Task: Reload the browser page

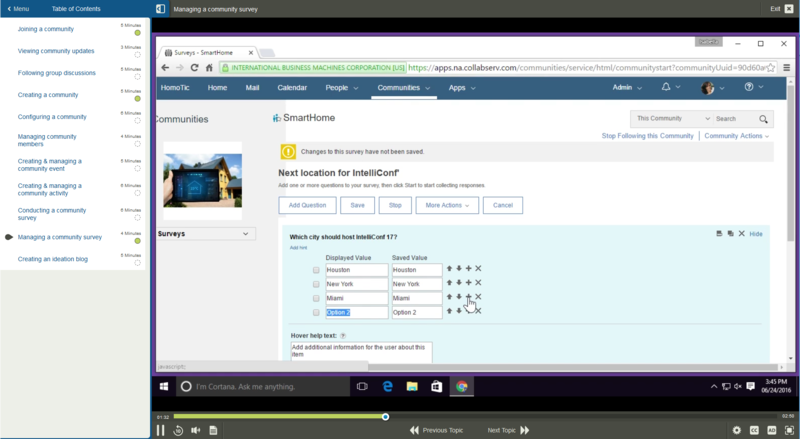Action: (194, 67)
